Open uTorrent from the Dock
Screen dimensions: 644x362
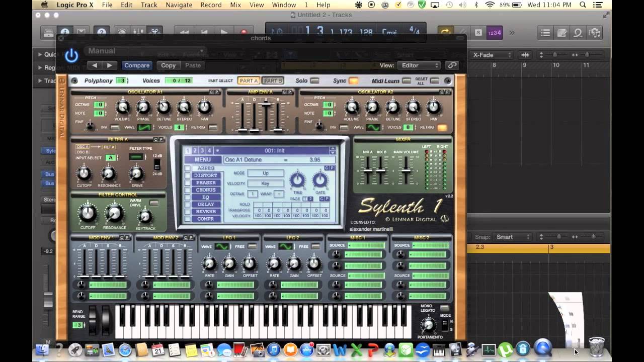[506, 349]
